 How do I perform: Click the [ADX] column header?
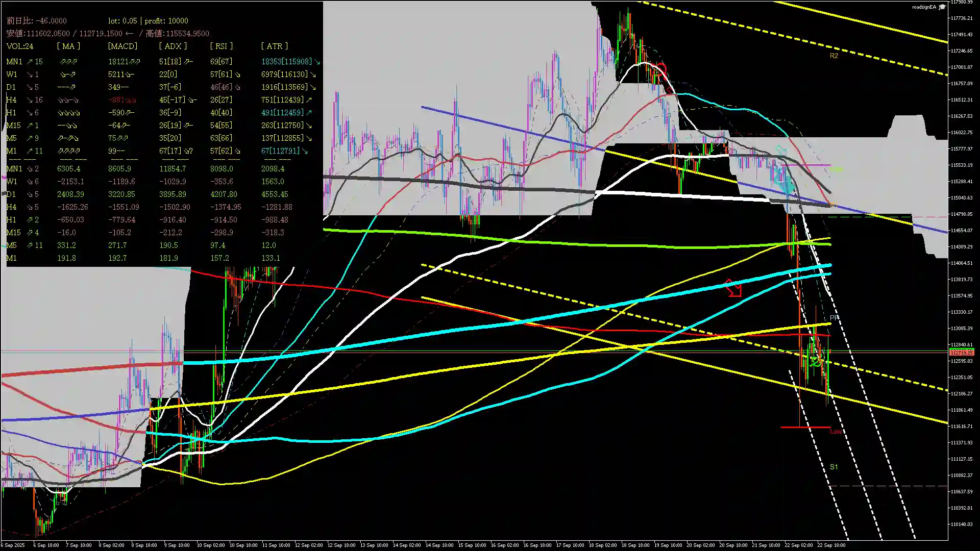point(173,46)
